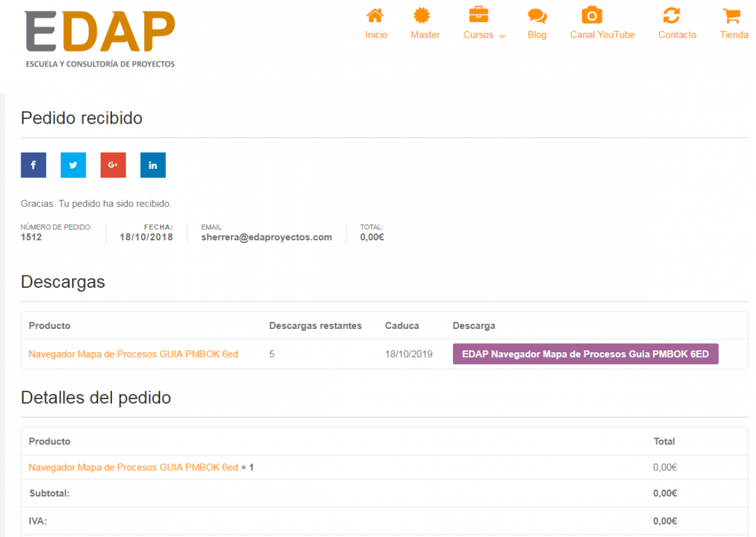Image resolution: width=756 pixels, height=537 pixels.
Task: Click the Canal YouTube camera icon
Action: [592, 15]
